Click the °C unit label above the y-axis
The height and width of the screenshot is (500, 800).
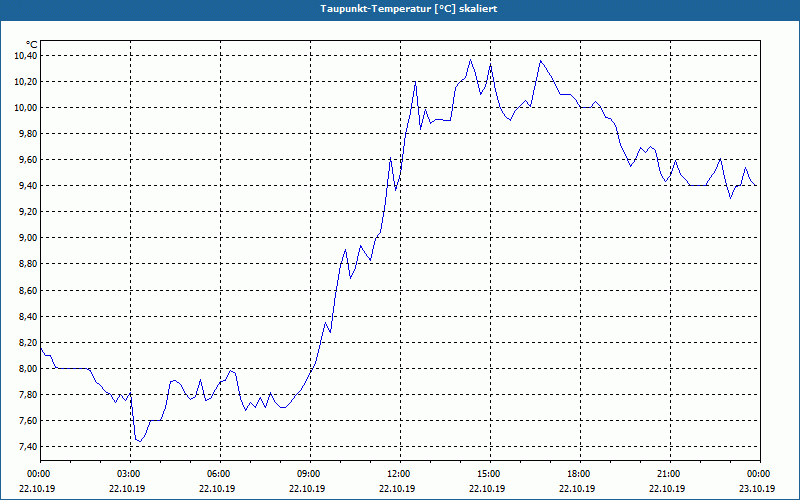[31, 45]
